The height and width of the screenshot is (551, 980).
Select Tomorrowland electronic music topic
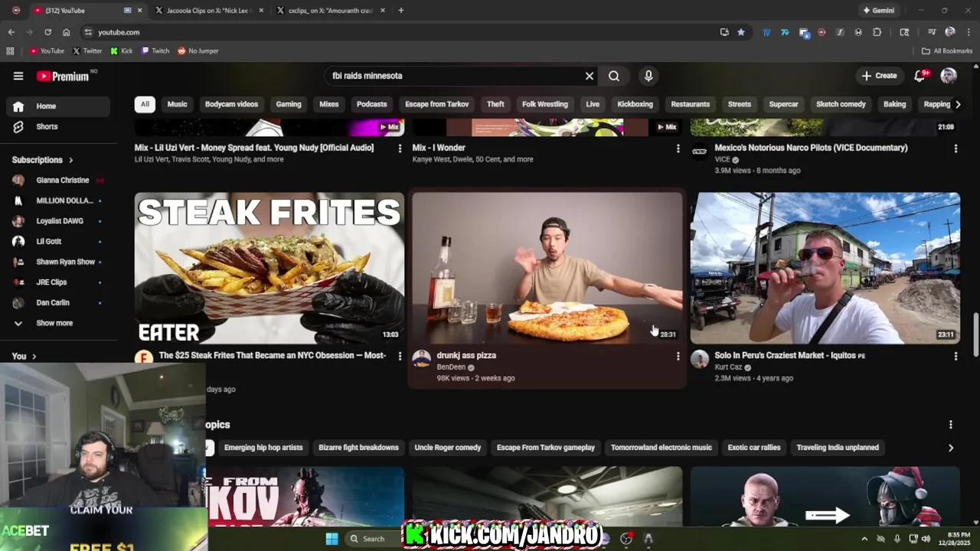coord(661,448)
